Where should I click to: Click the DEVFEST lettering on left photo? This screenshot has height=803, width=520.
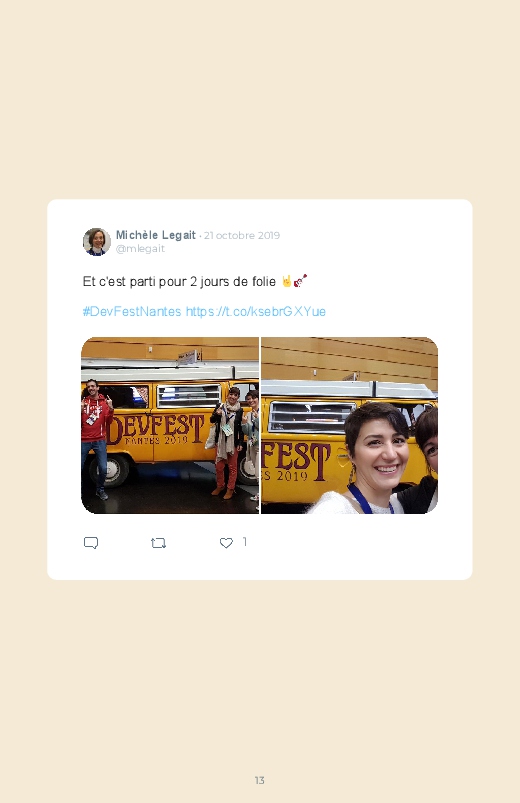[x=156, y=429]
